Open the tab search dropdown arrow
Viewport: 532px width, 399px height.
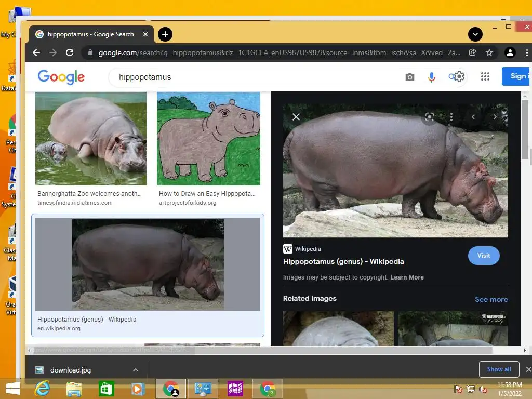pyautogui.click(x=475, y=34)
